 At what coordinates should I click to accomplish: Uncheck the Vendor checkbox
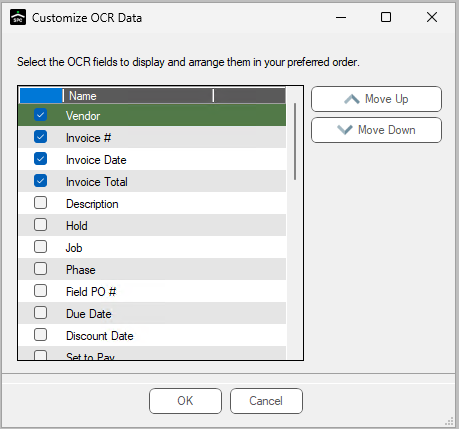pos(40,115)
